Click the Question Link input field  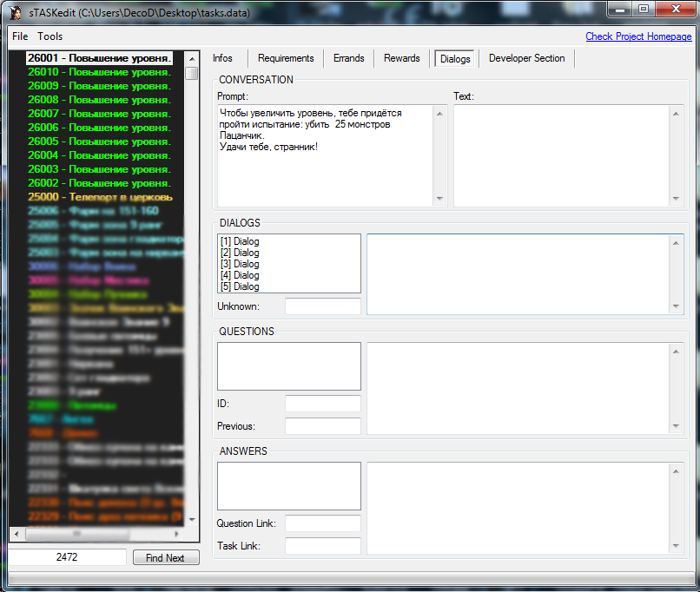point(322,523)
